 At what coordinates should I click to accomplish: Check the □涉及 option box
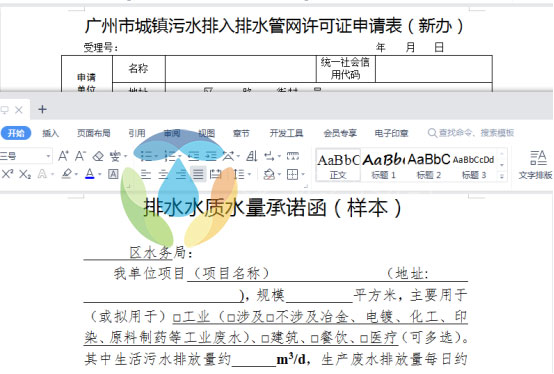(x=231, y=318)
